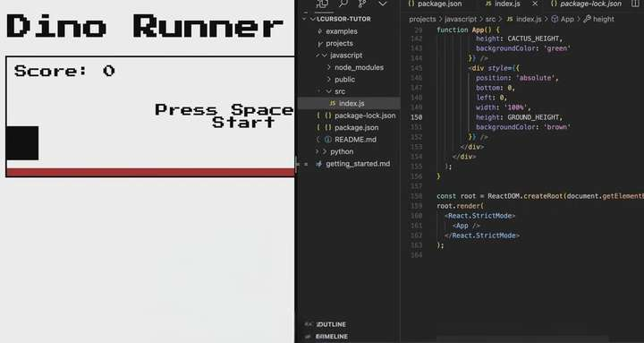Click the brown ground bar in game

151,172
